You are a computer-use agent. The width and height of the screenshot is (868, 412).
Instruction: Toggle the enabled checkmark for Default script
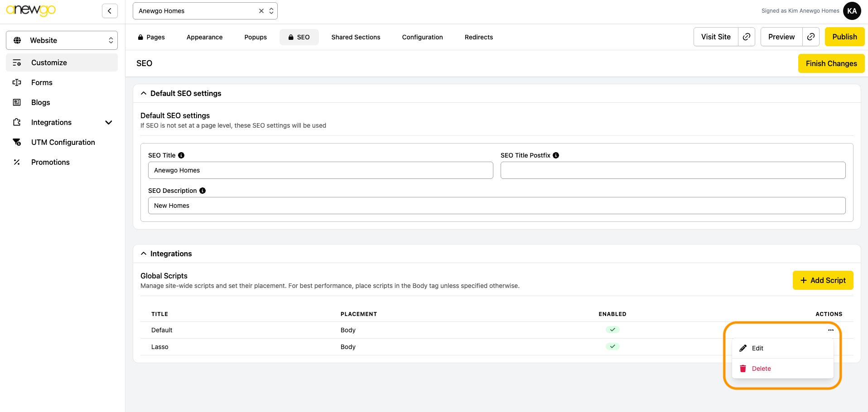[612, 330]
